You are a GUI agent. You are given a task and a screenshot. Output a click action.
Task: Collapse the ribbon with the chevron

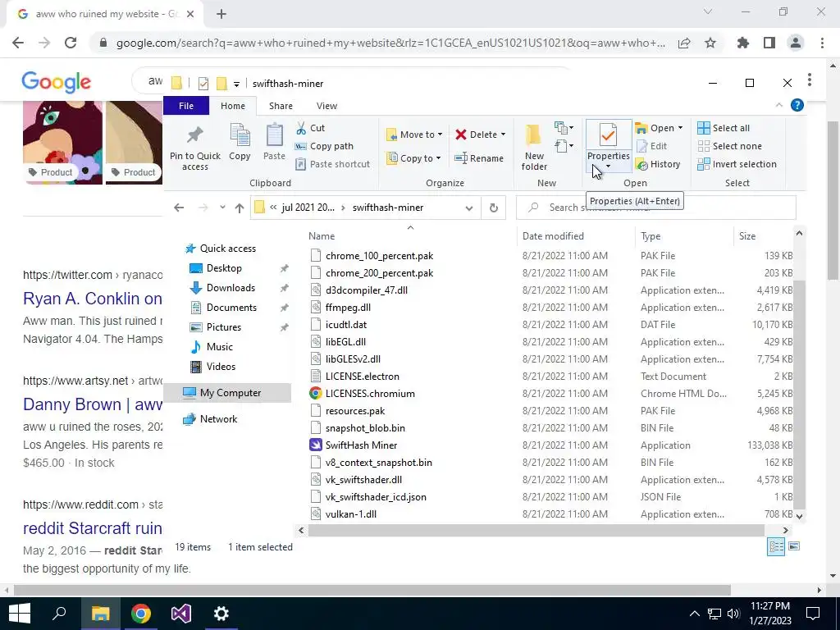pyautogui.click(x=779, y=106)
